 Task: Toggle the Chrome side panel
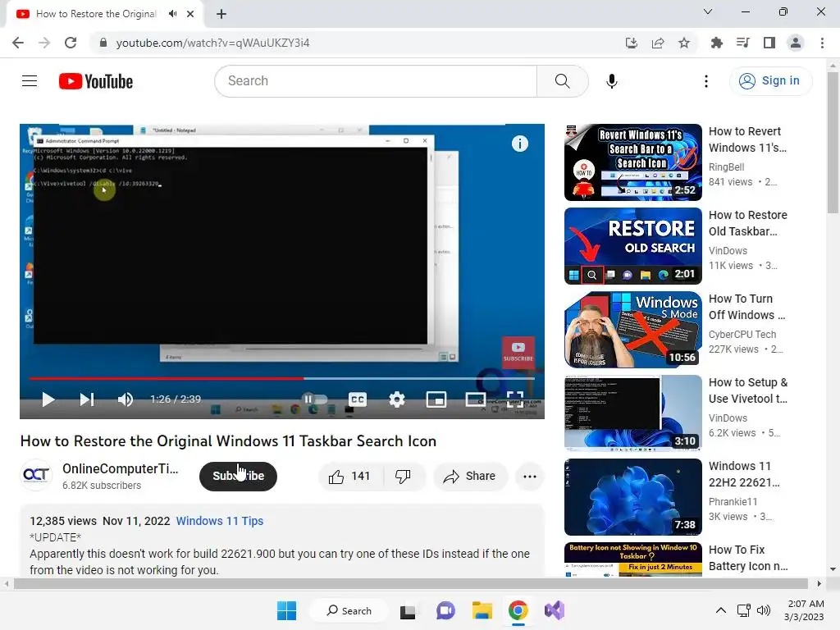point(769,43)
